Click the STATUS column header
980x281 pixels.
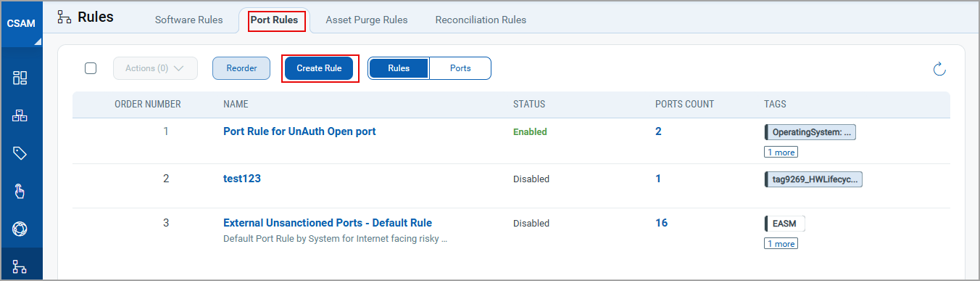click(x=529, y=105)
